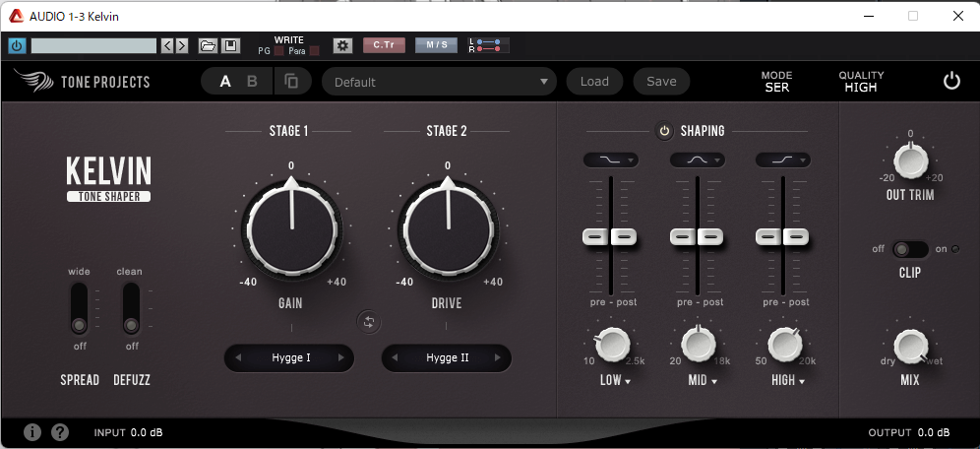Open the high shelf filter shape dropdown
Image resolution: width=980 pixels, height=449 pixels.
pyautogui.click(x=783, y=160)
